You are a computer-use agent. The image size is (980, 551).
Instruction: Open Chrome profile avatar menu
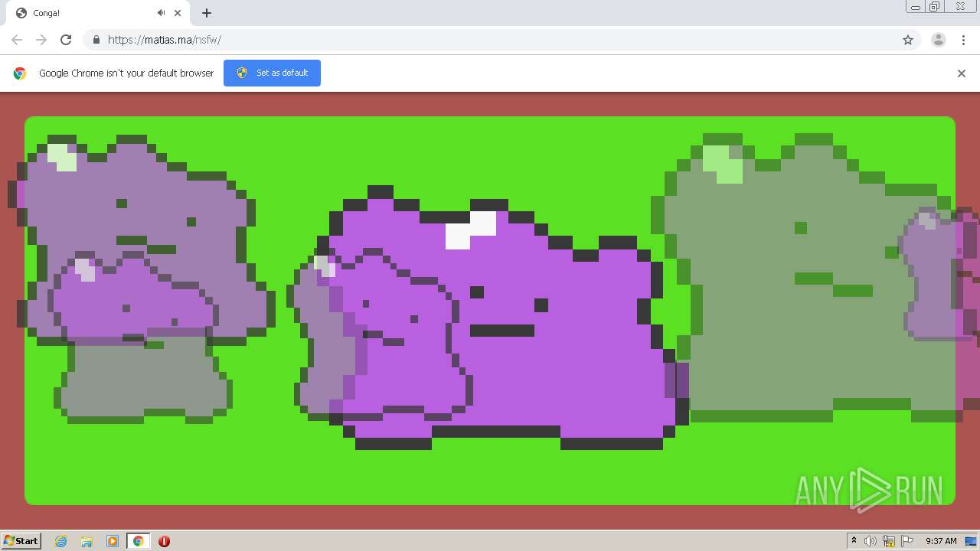click(938, 40)
